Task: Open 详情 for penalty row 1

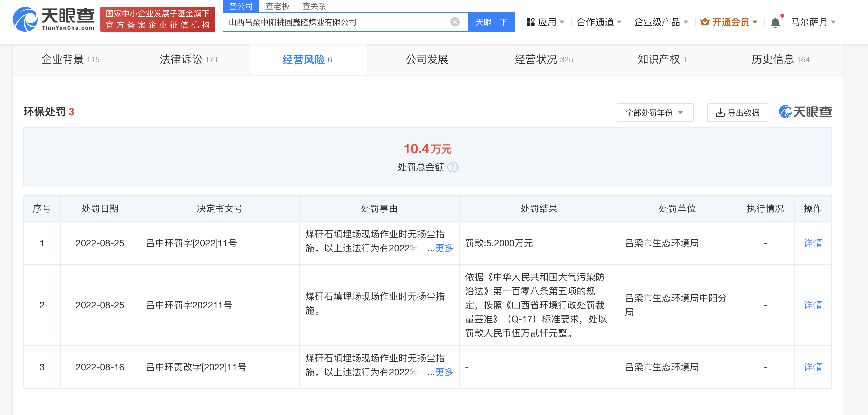Action: click(x=812, y=243)
